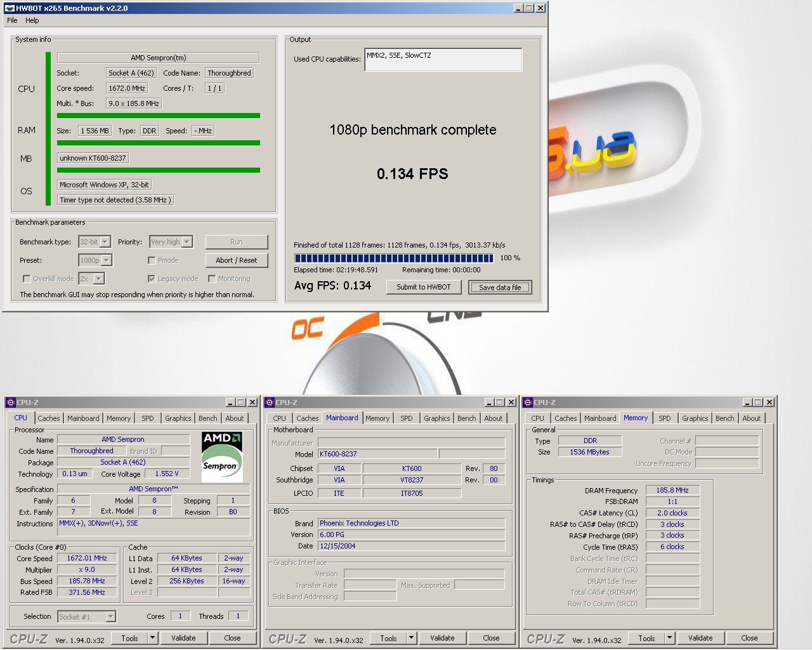Click the HWBOT x265 Benchmark title bar icon
This screenshot has height=650, width=812.
pyautogui.click(x=10, y=8)
